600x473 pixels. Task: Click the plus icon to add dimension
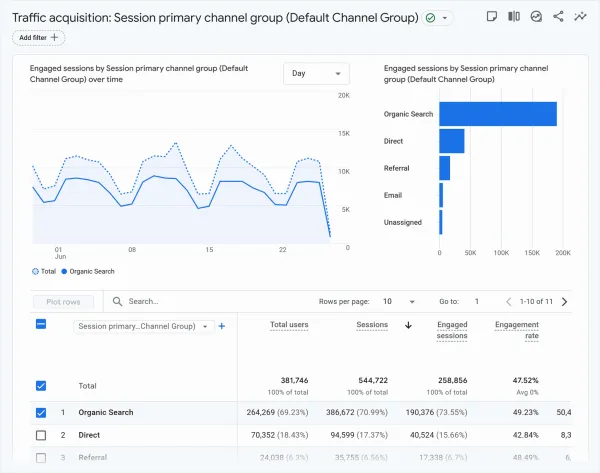coord(222,326)
